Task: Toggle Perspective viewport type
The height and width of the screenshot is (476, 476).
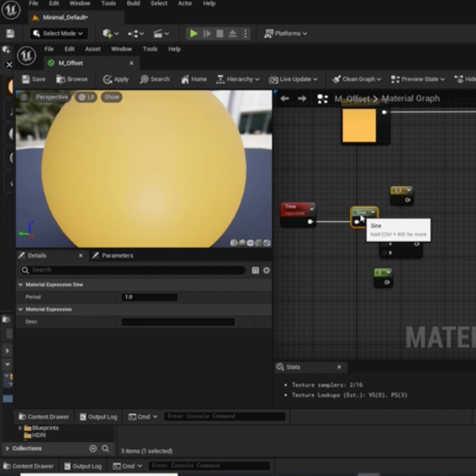Action: pyautogui.click(x=52, y=97)
